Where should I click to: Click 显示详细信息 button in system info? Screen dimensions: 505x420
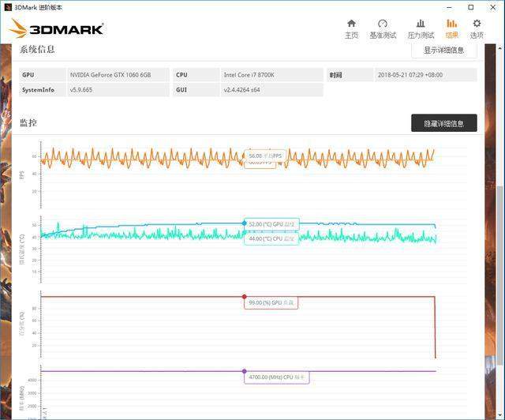(x=443, y=51)
